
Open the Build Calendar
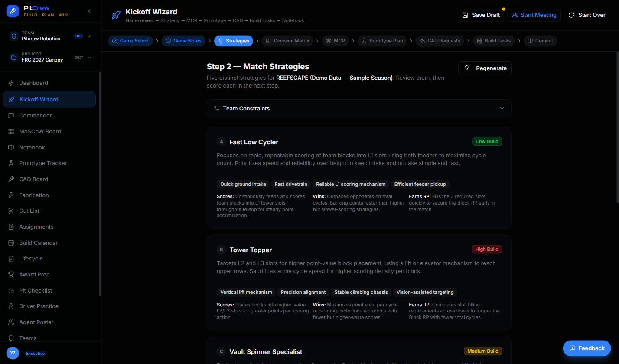[x=49, y=243]
